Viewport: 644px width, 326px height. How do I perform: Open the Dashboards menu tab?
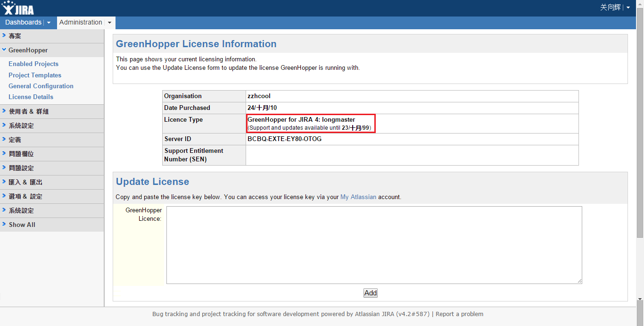[x=23, y=23]
